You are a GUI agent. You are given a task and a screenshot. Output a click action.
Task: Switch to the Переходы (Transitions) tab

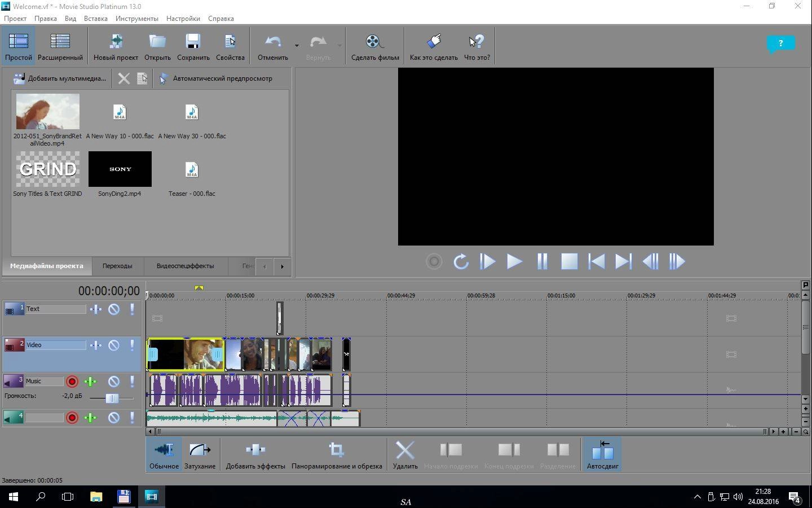click(x=117, y=266)
